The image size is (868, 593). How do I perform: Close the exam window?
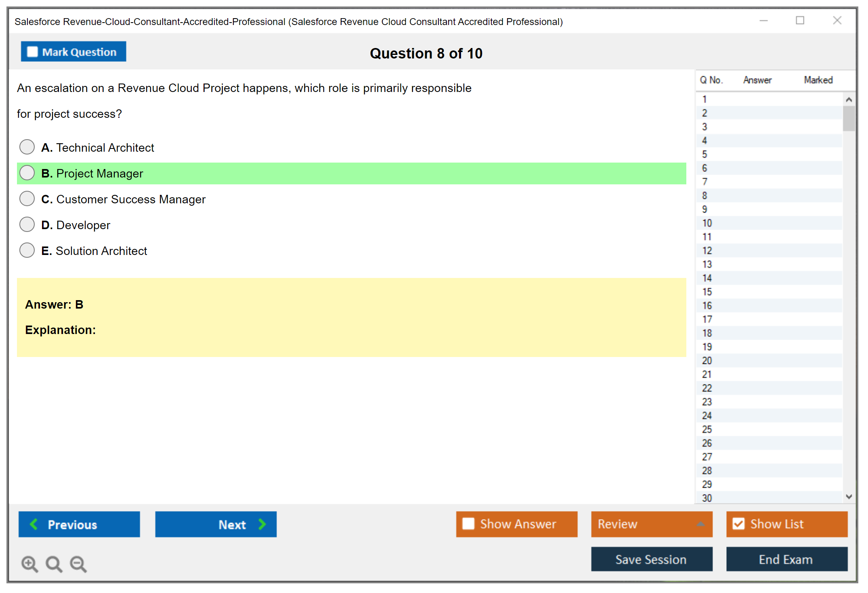[837, 21]
